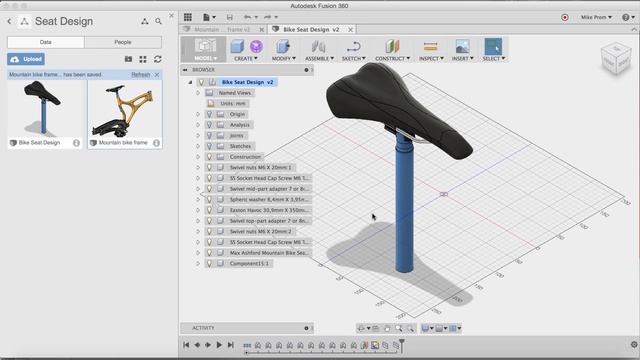Toggle visibility of the Origin folder
The height and width of the screenshot is (360, 640).
209,114
